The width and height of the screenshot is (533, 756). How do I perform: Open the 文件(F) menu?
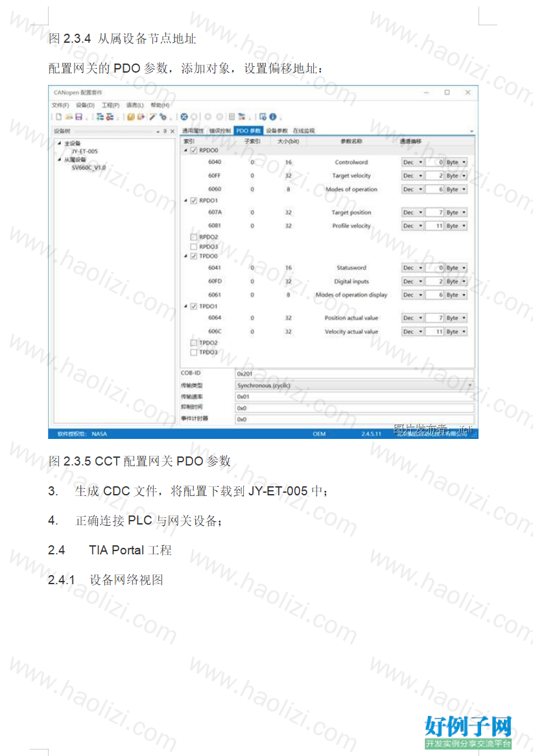tap(60, 105)
